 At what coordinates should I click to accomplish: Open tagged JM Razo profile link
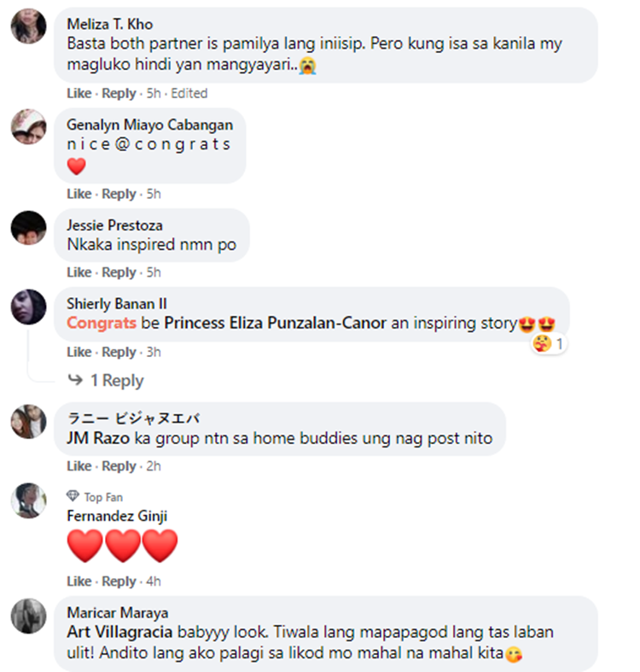coord(98,438)
